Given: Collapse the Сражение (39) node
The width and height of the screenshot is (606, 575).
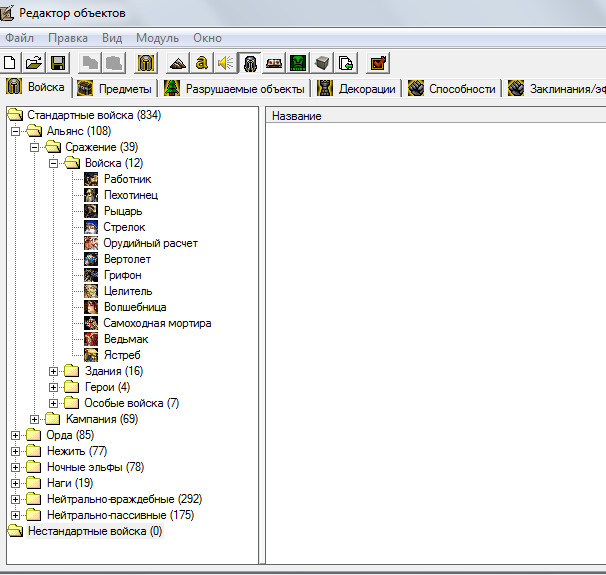Looking at the screenshot, I should 34,147.
